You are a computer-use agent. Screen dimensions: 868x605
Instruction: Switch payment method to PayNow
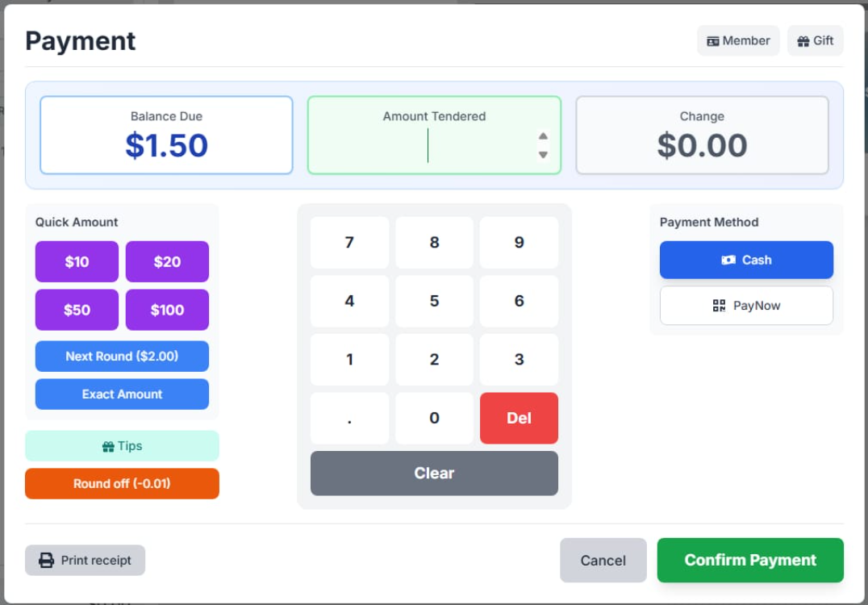(x=746, y=306)
